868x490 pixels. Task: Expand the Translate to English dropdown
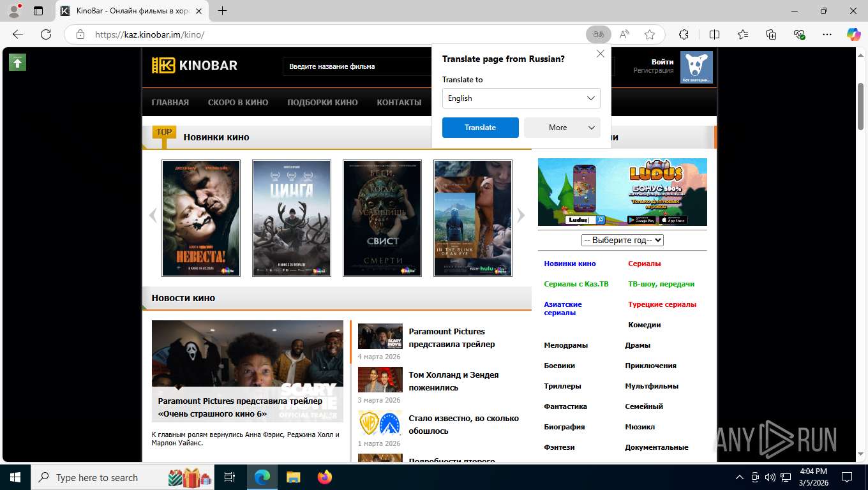[x=521, y=98]
